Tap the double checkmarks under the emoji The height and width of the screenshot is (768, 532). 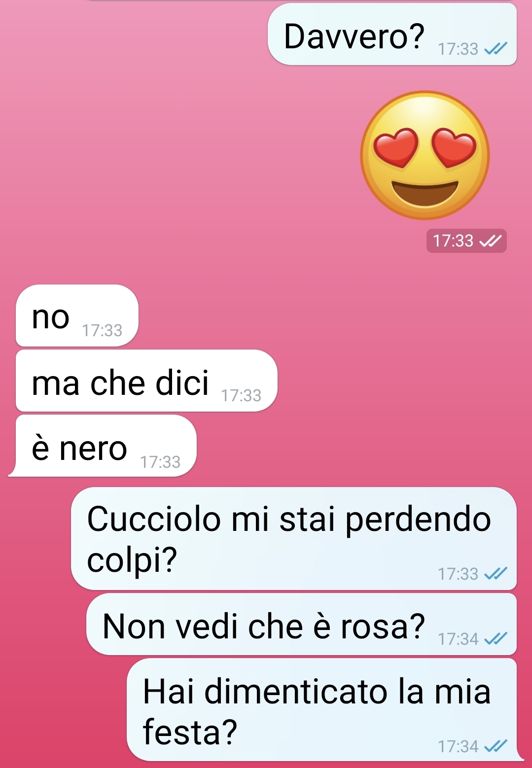(x=491, y=241)
